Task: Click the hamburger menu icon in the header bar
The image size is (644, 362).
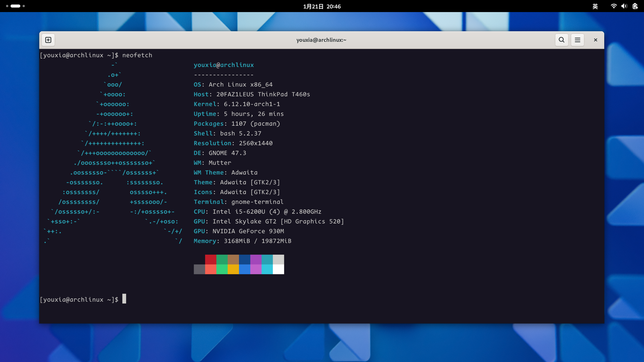Action: click(577, 40)
